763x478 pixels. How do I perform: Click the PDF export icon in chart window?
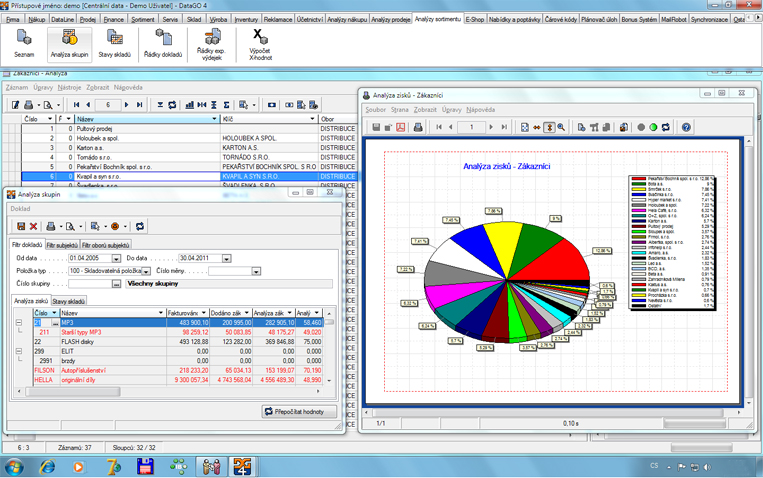point(400,127)
